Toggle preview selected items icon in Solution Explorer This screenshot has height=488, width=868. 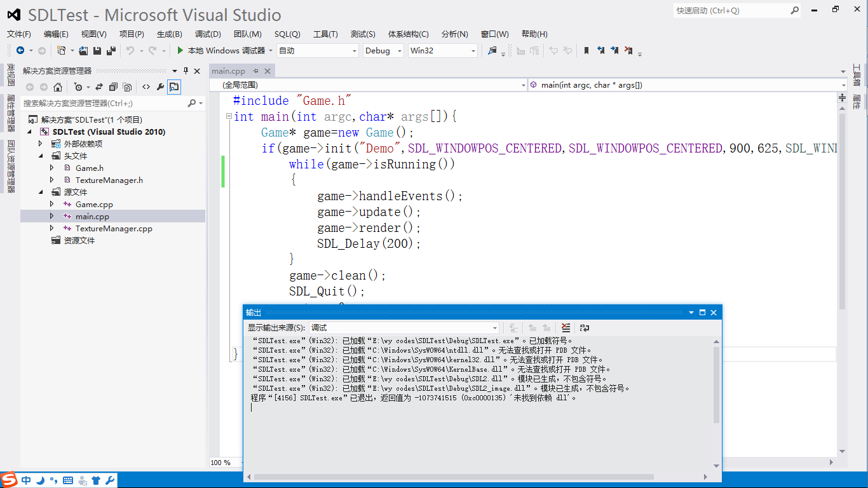[x=173, y=87]
